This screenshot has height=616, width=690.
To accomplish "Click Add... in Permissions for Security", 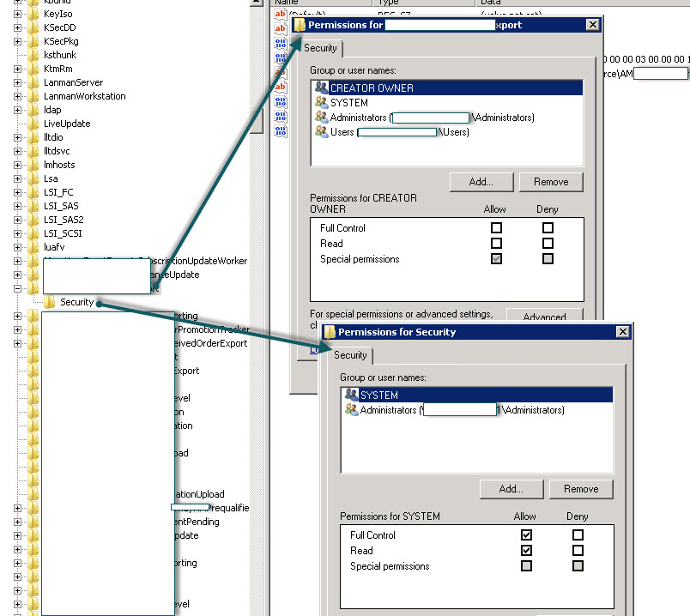I will pyautogui.click(x=511, y=489).
